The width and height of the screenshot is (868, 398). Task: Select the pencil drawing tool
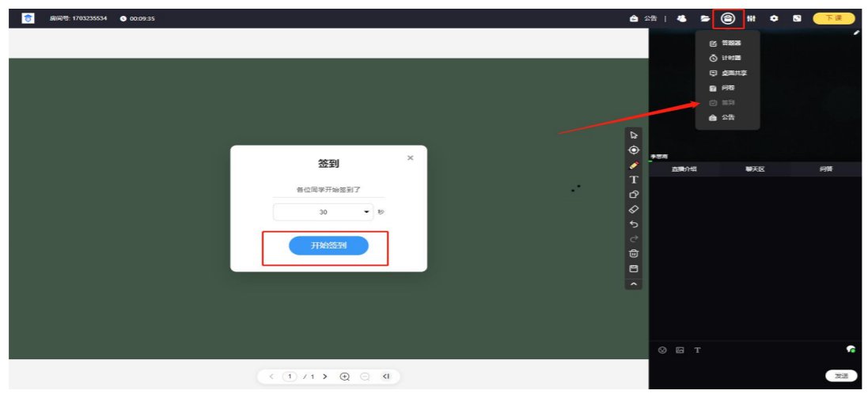coord(634,165)
